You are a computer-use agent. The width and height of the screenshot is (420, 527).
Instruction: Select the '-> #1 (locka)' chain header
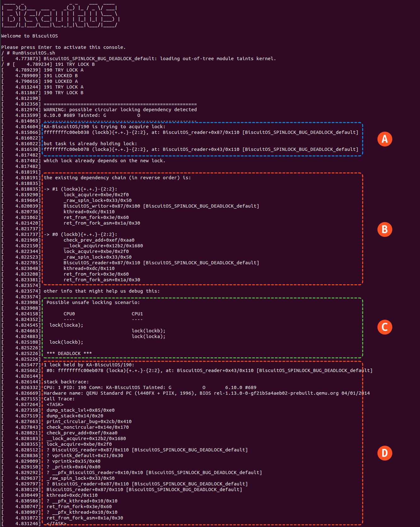81,189
